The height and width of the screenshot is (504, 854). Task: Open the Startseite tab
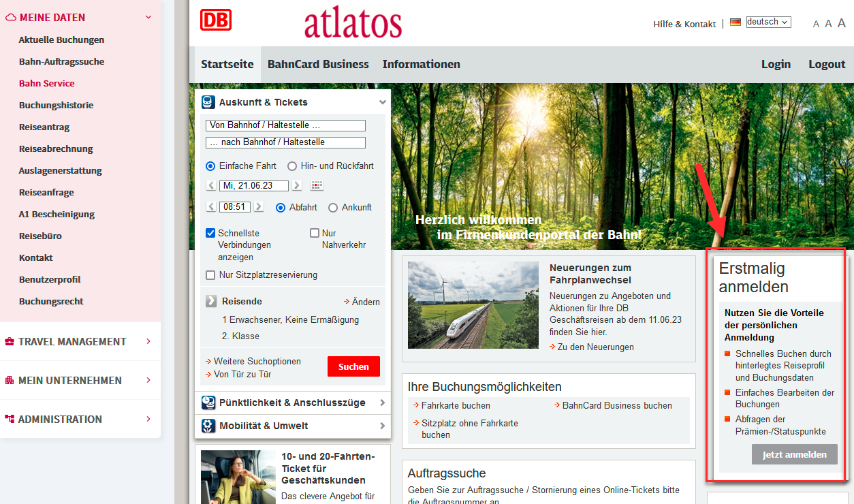(x=227, y=64)
